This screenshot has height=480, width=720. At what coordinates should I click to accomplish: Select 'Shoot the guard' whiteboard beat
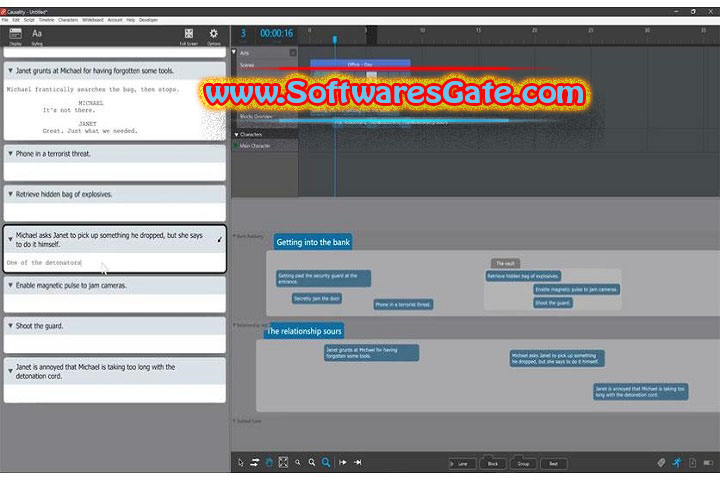pyautogui.click(x=553, y=303)
